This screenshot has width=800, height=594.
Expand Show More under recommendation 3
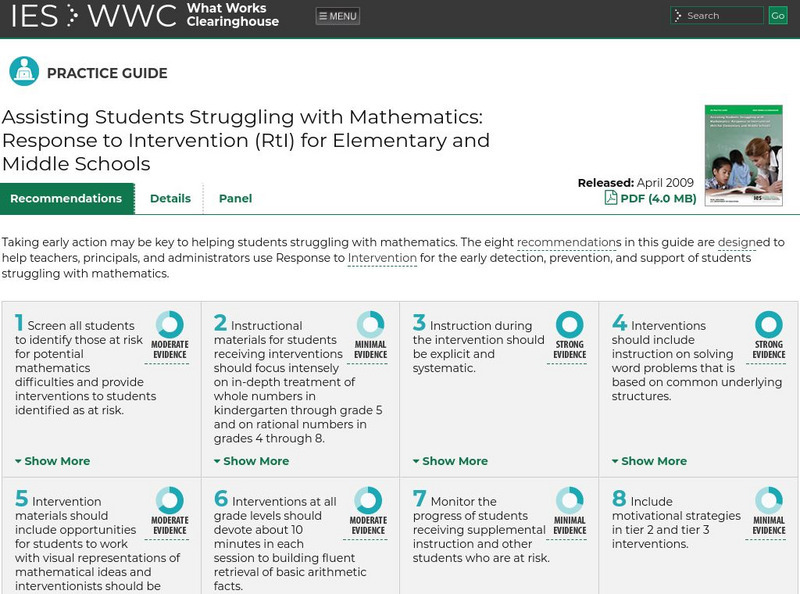pyautogui.click(x=450, y=461)
